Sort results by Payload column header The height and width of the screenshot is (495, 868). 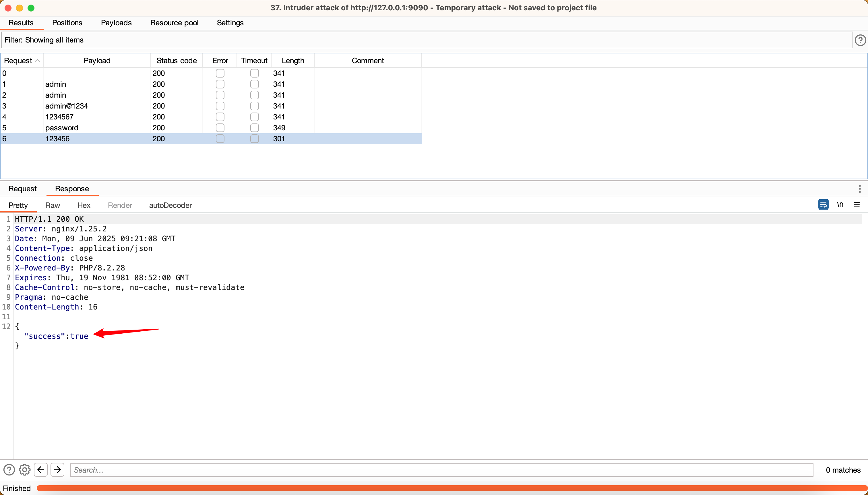point(97,61)
